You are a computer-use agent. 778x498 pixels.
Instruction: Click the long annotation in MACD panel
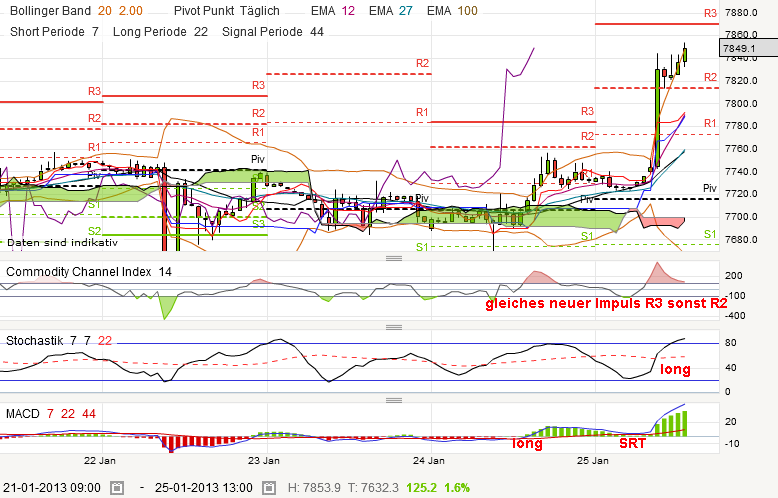(x=527, y=443)
